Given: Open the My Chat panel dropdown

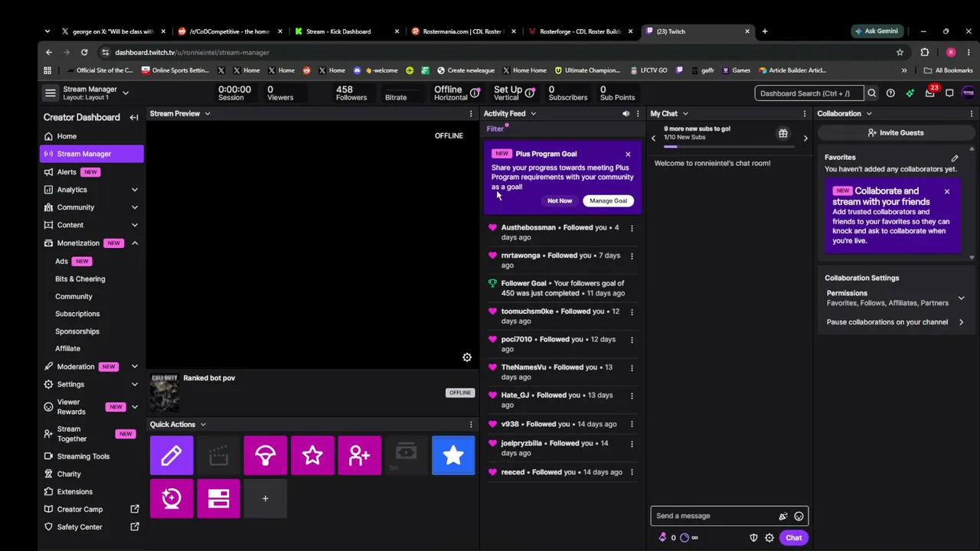Looking at the screenshot, I should click(x=685, y=113).
